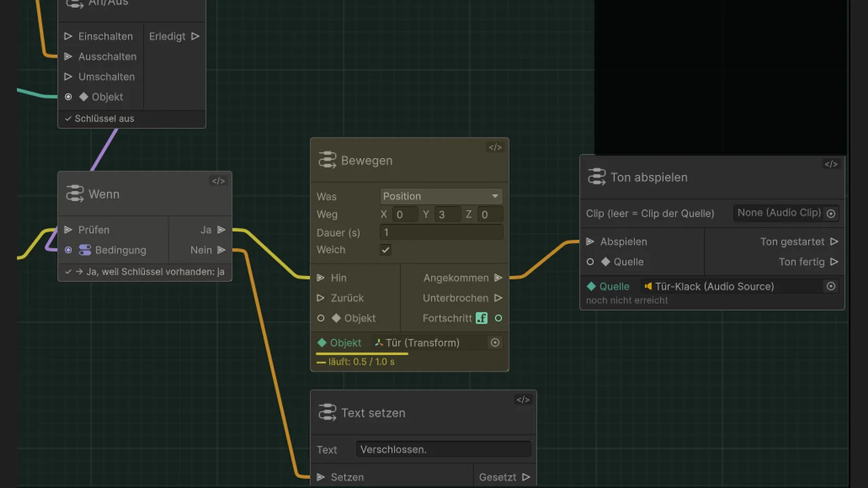Viewport: 868px width, 488px height.
Task: Click the Unterbrochen output port arrow
Action: (498, 298)
